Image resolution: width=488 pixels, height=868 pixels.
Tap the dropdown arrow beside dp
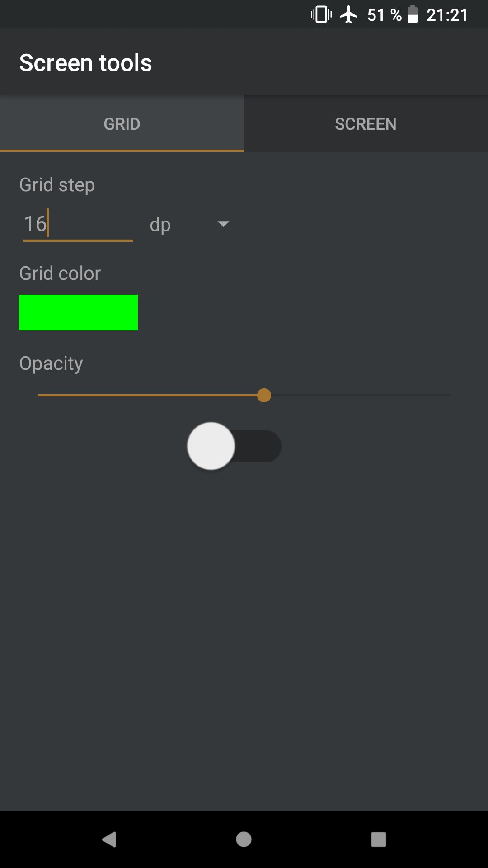223,224
